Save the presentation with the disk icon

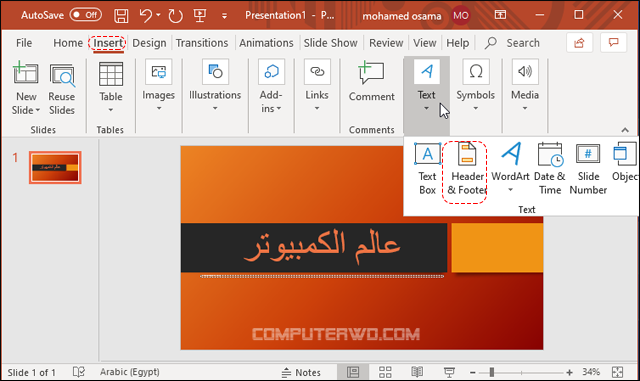pos(121,16)
